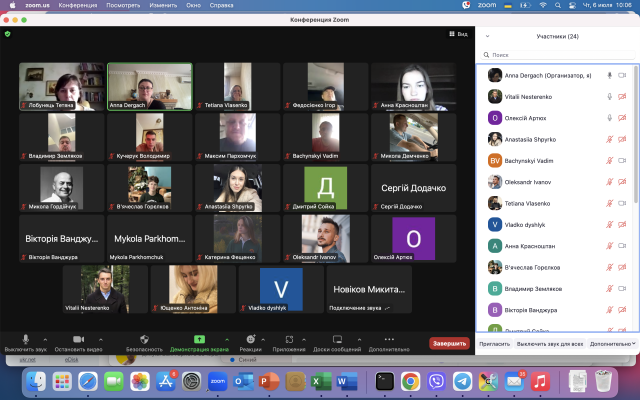640x400 pixels.
Task: Select Дмитрий Сойка green avatar tile
Action: pyautogui.click(x=325, y=188)
